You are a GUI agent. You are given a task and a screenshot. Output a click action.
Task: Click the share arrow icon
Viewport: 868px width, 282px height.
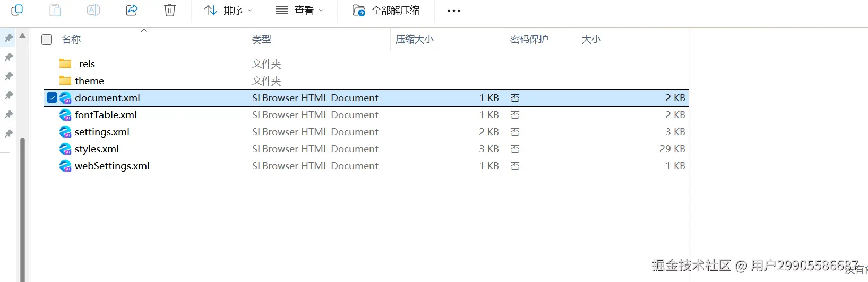[132, 10]
